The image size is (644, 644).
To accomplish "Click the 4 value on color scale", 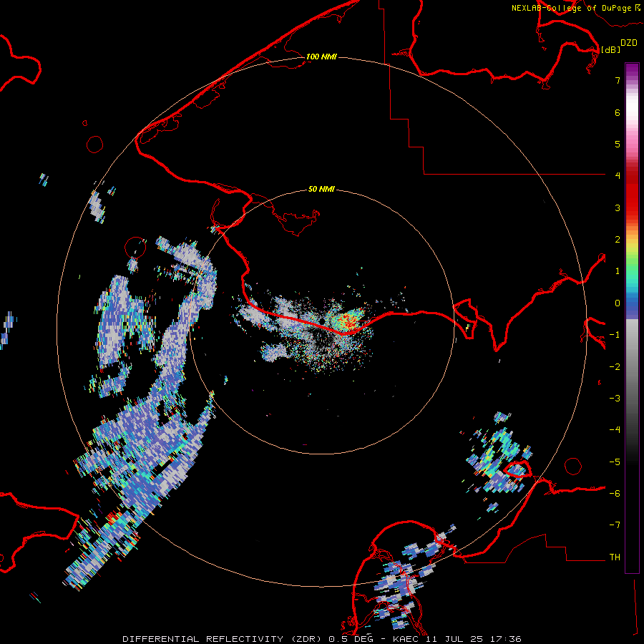I will coord(618,176).
